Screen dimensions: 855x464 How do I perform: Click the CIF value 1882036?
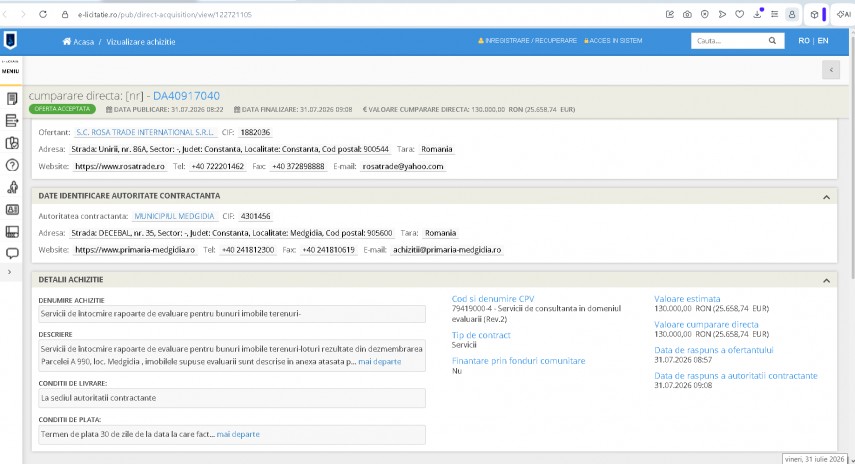tap(255, 132)
